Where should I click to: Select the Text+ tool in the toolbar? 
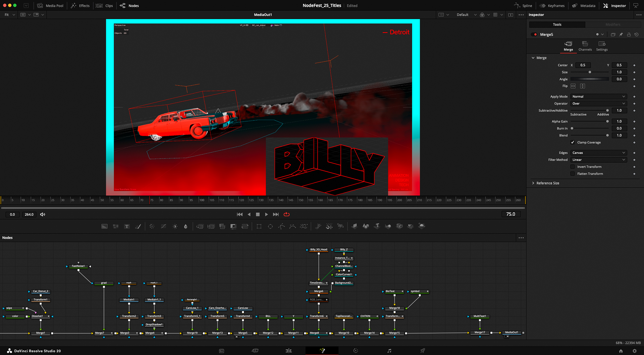click(127, 226)
